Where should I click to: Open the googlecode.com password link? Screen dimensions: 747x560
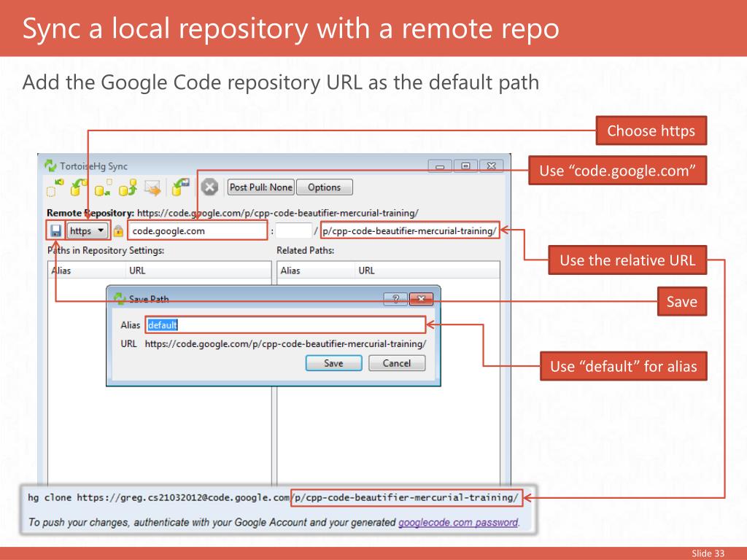458,522
